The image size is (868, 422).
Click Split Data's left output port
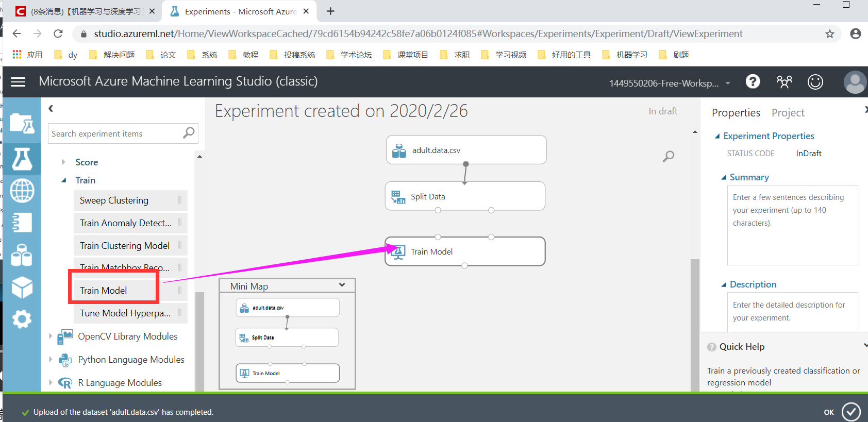pos(438,210)
